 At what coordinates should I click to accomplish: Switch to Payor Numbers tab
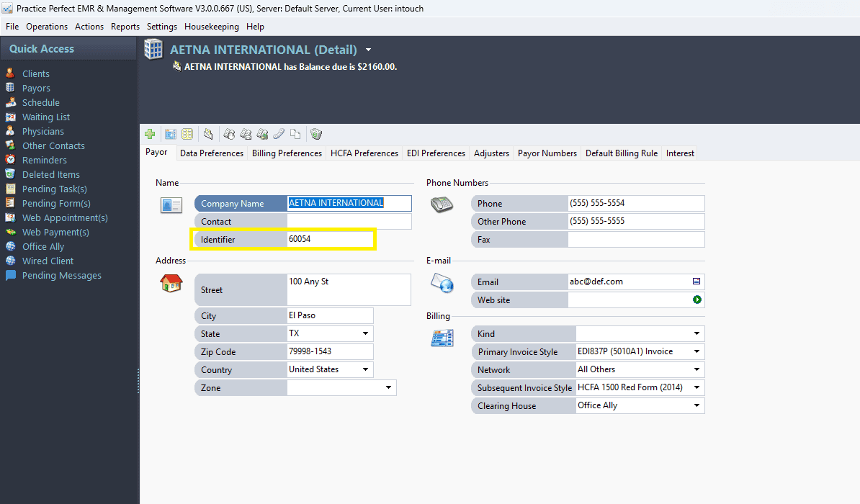pyautogui.click(x=547, y=153)
